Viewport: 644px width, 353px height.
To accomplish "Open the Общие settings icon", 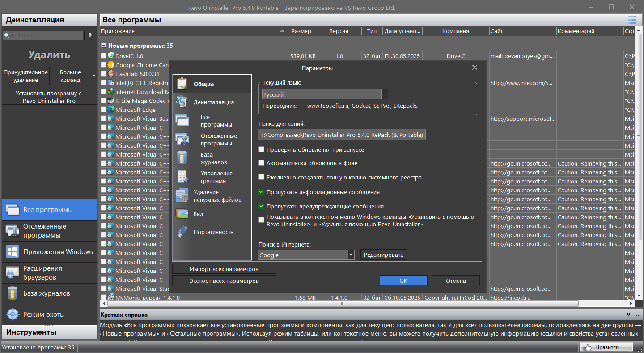I will pos(182,84).
